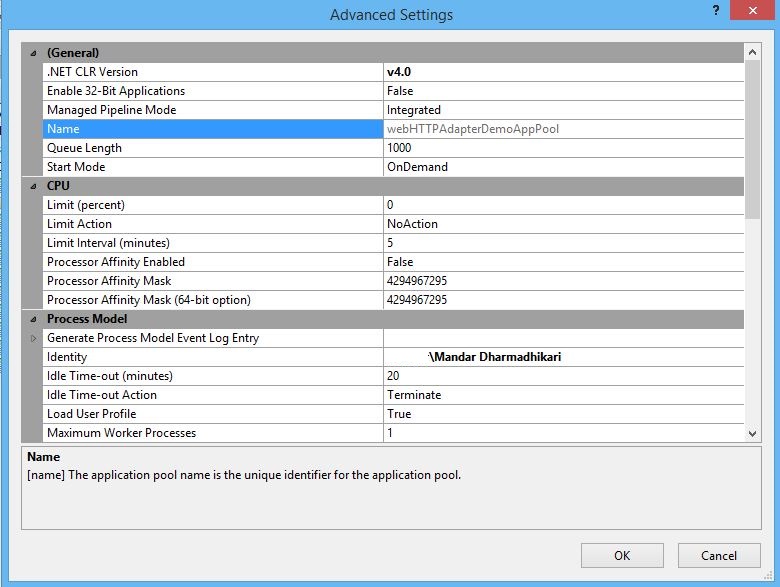Select the v4.0 value field
The width and height of the screenshot is (780, 587).
tap(564, 72)
